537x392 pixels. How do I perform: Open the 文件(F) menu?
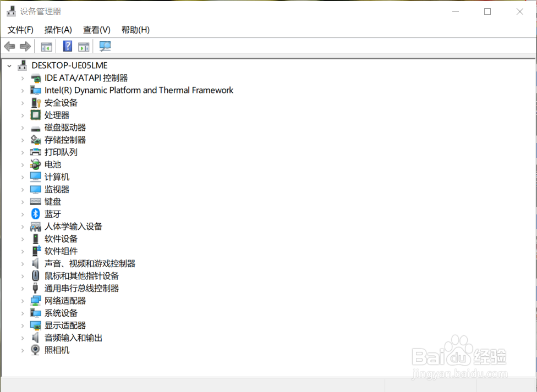tap(20, 30)
